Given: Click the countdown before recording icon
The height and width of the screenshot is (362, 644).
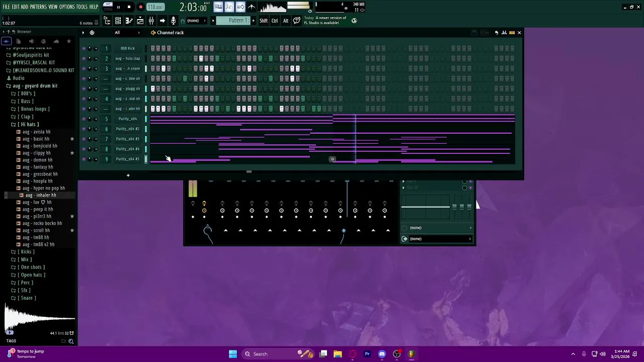Looking at the screenshot, I should [229, 7].
